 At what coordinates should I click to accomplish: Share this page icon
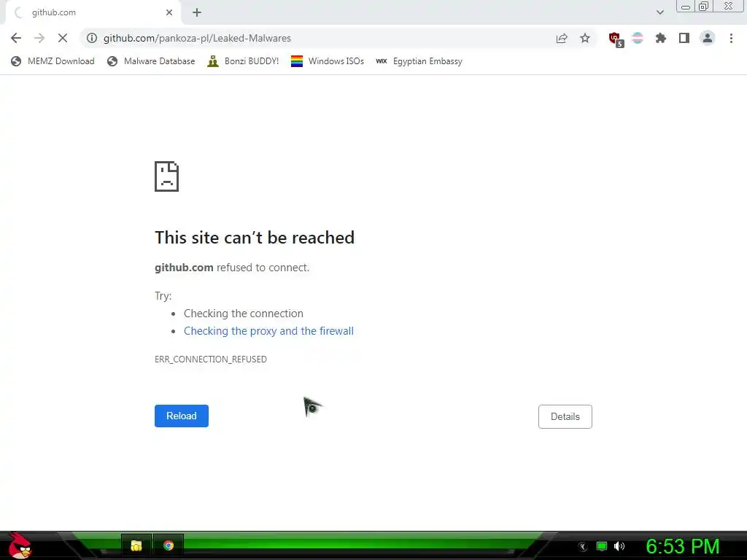tap(562, 38)
